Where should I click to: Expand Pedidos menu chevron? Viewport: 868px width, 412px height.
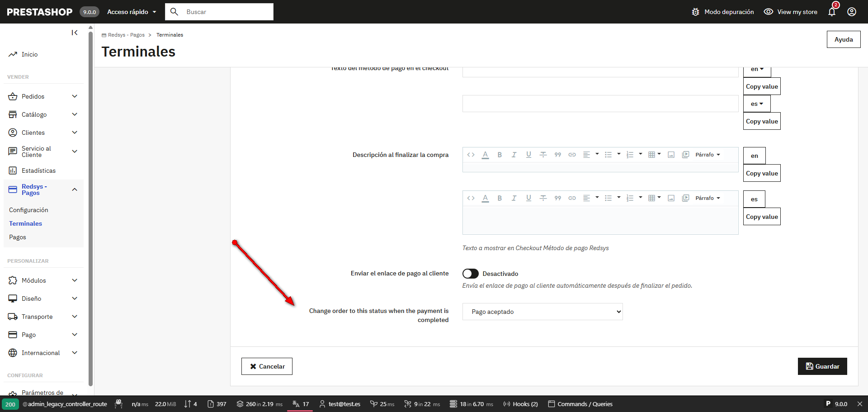pos(75,96)
